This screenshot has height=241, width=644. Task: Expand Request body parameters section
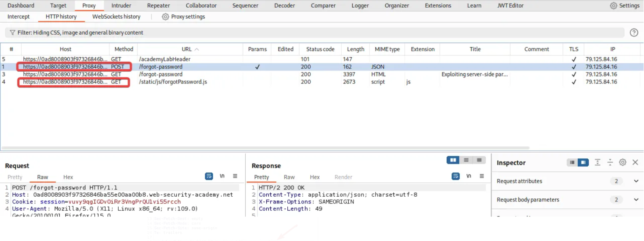point(636,200)
